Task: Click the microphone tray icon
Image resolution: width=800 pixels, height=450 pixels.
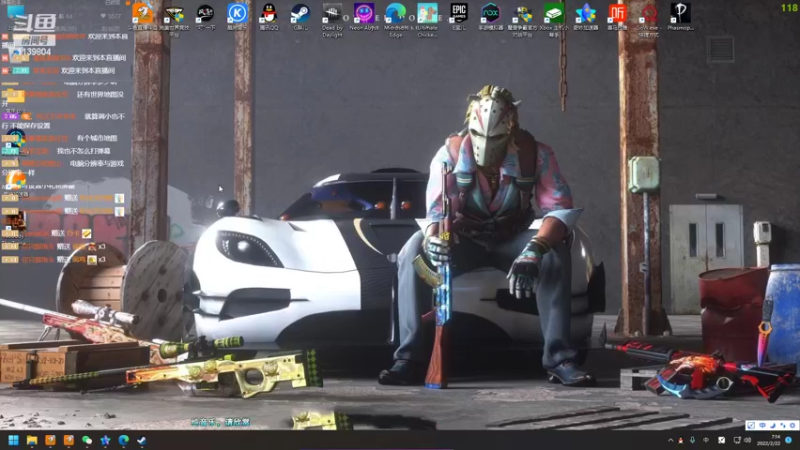Action: pos(692,440)
